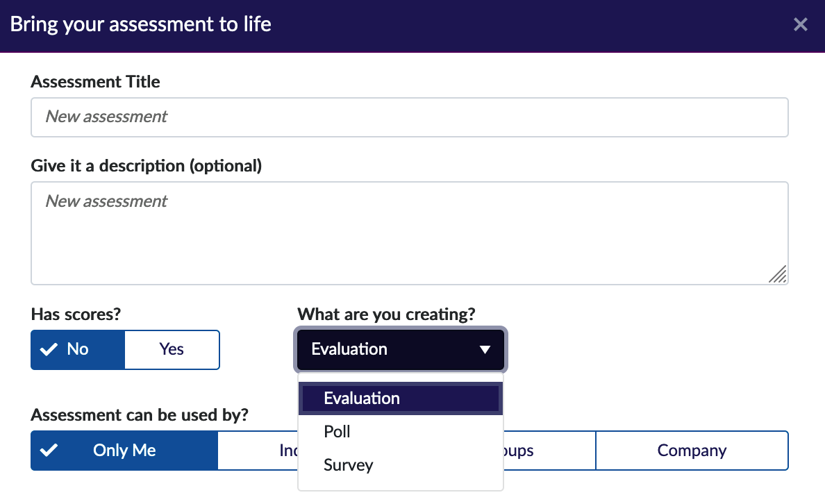Set Has scores to No
825x504 pixels.
tap(78, 349)
